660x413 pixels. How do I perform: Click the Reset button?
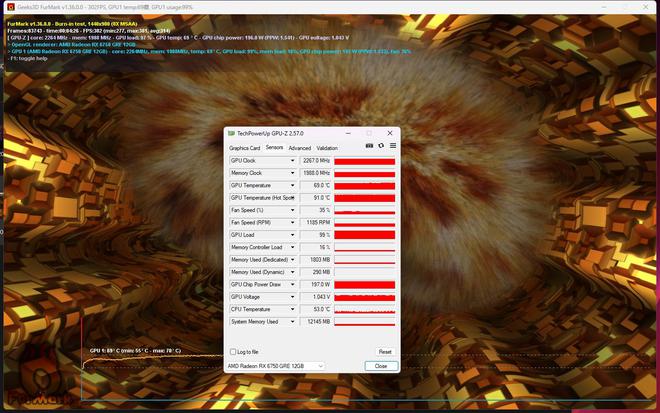(x=385, y=352)
